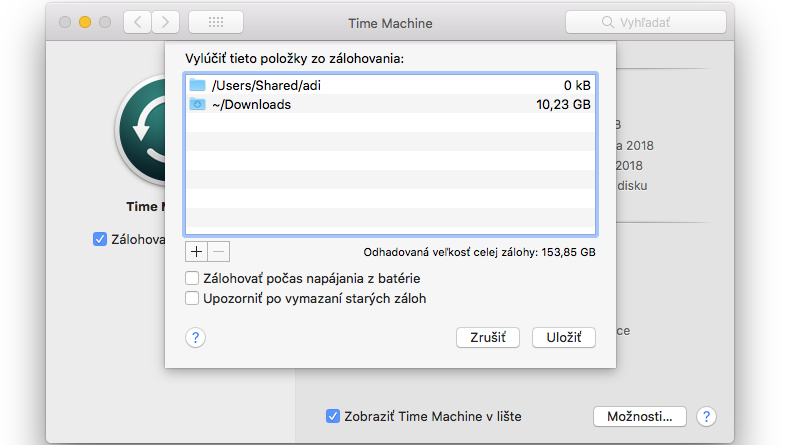Image resolution: width=791 pixels, height=445 pixels.
Task: Toggle the Zálohovať automatic backup checkbox
Action: [x=100, y=239]
